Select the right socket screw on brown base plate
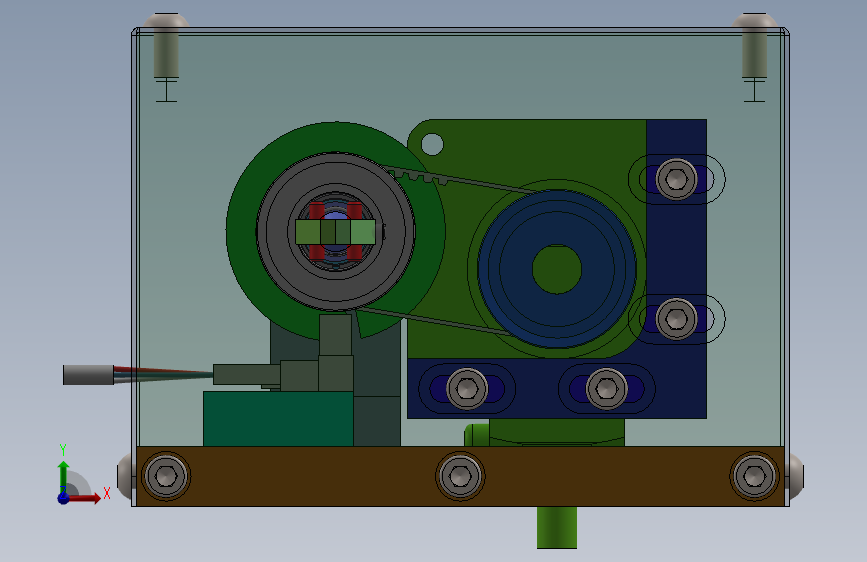This screenshot has height=562, width=867. 754,476
